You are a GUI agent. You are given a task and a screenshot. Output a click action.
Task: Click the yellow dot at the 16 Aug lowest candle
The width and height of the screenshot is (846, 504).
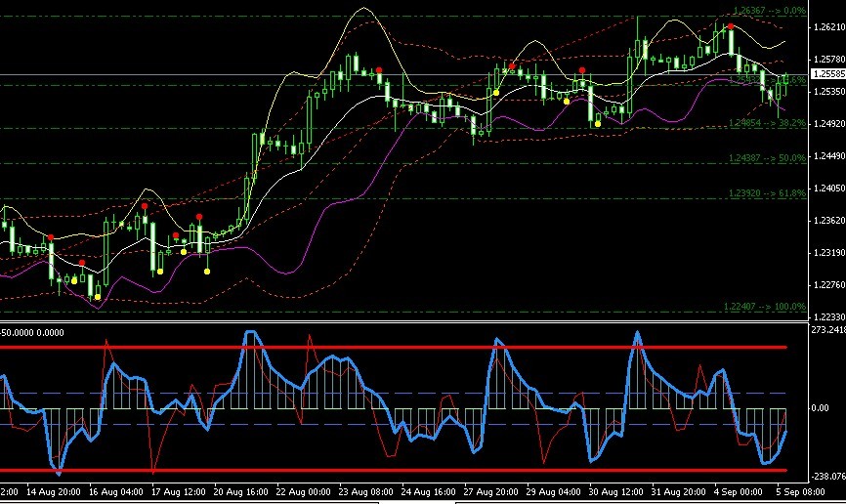click(x=98, y=297)
